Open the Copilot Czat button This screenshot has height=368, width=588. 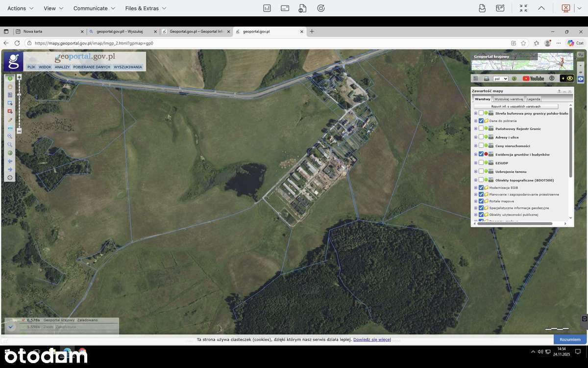576,43
